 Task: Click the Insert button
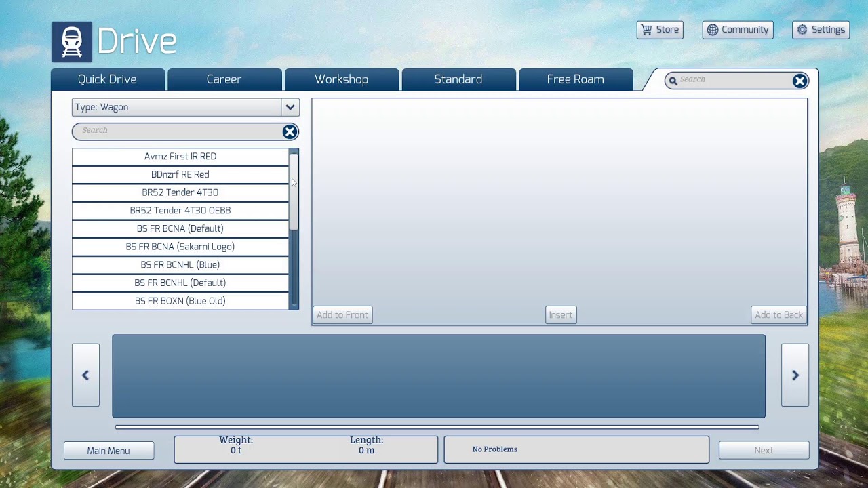(x=561, y=315)
